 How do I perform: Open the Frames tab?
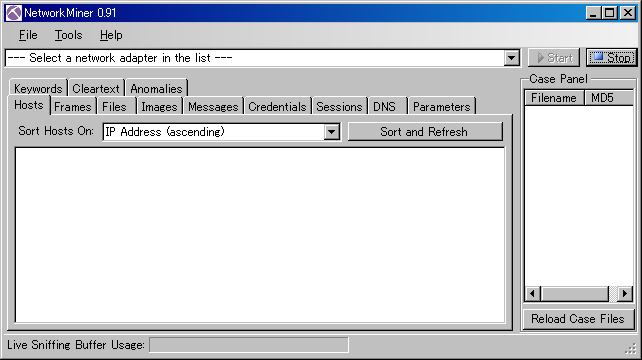click(72, 106)
